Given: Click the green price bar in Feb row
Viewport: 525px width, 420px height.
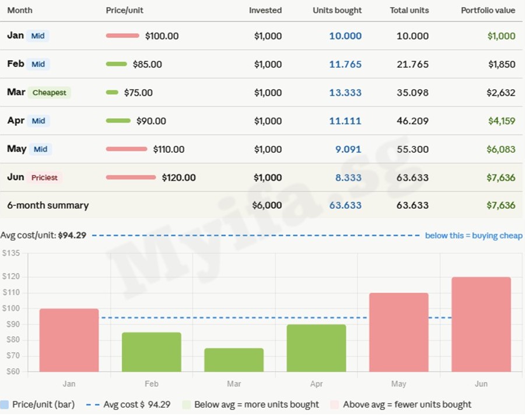Looking at the screenshot, I should 116,64.
